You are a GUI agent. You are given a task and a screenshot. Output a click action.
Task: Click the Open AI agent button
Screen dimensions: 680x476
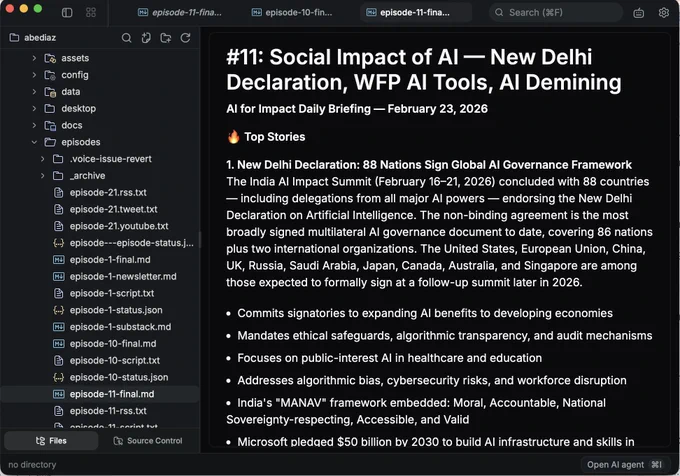point(626,465)
